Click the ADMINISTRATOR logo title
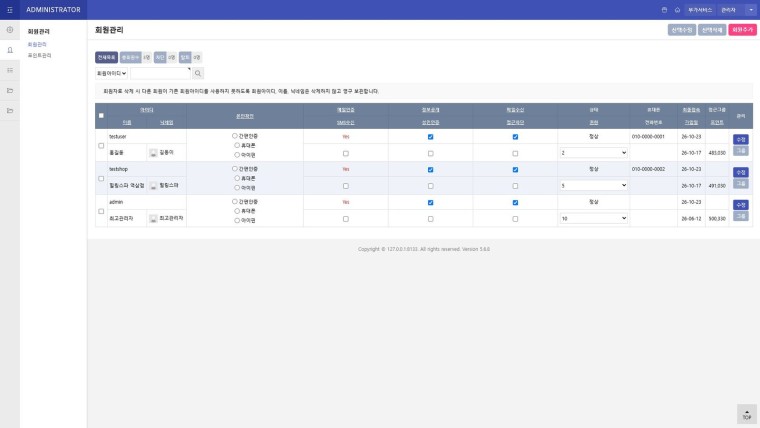This screenshot has width=760, height=428. (x=53, y=10)
